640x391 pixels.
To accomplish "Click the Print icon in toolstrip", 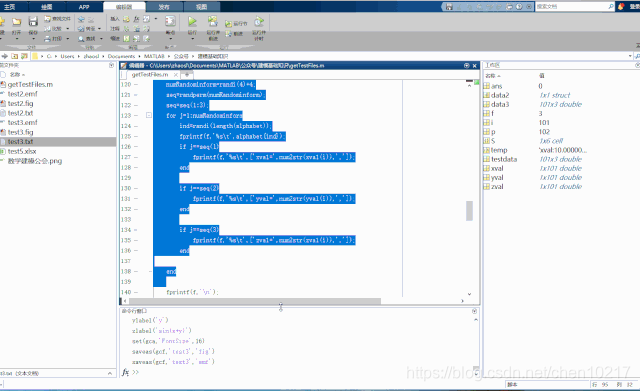I will (x=47, y=39).
